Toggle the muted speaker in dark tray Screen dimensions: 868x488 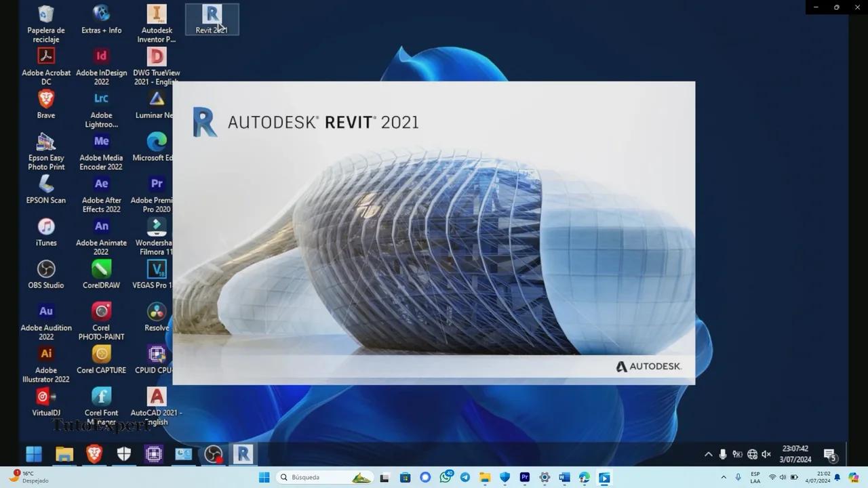pyautogui.click(x=766, y=454)
